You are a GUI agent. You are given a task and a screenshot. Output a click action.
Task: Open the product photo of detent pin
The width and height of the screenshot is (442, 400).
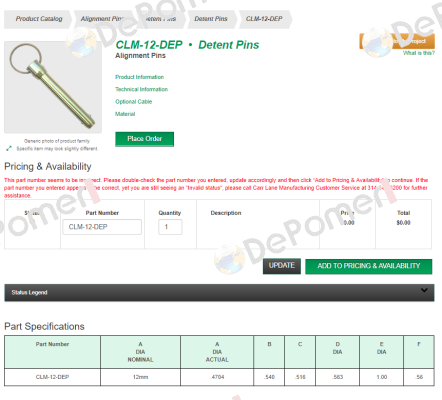[53, 87]
